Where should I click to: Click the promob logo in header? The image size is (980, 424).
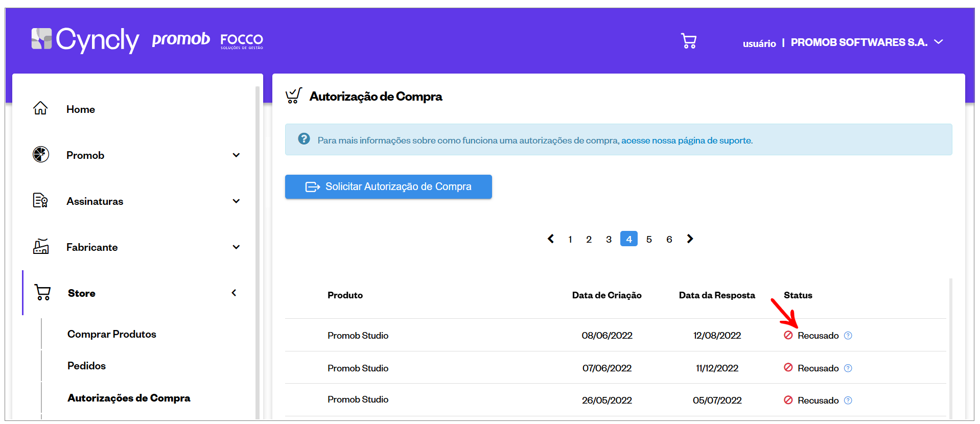(x=181, y=39)
